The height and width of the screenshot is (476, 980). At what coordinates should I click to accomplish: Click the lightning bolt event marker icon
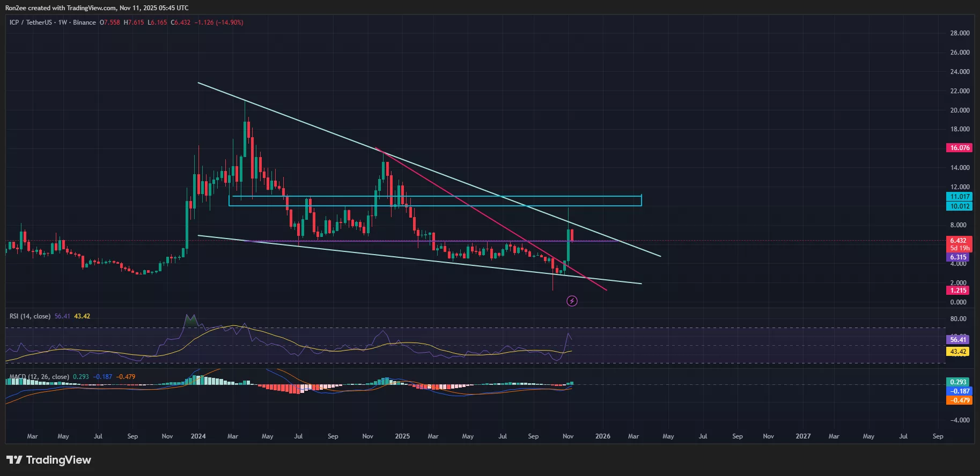[x=572, y=301]
